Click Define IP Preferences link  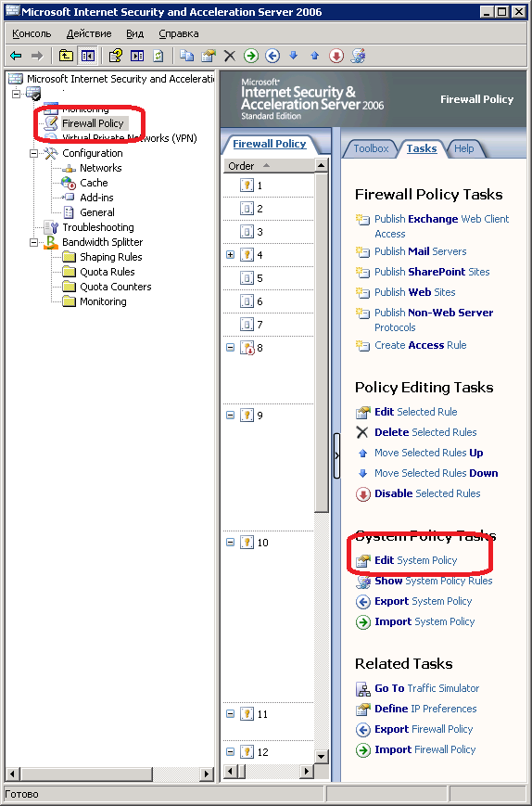point(425,709)
